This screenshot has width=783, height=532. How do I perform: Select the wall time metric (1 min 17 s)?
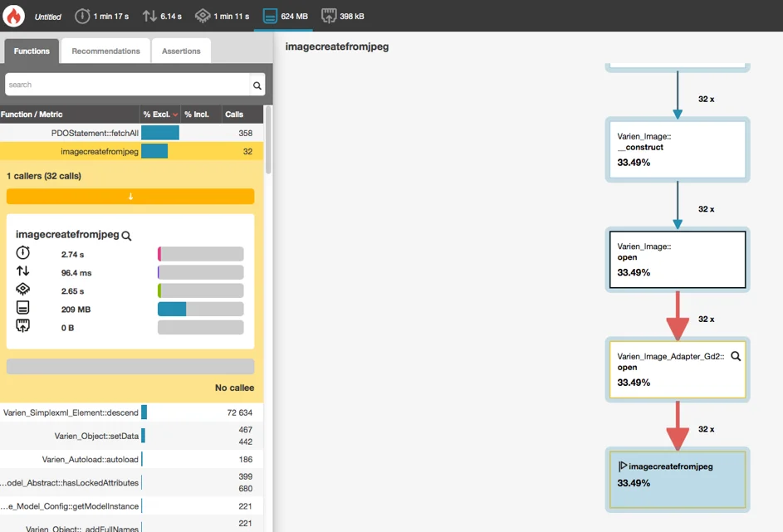[x=101, y=16]
